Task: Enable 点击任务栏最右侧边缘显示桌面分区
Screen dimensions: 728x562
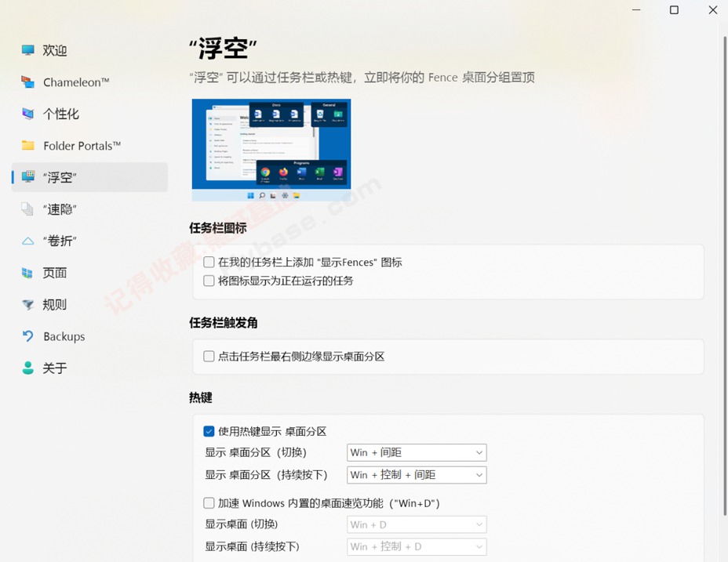Action: pos(209,356)
